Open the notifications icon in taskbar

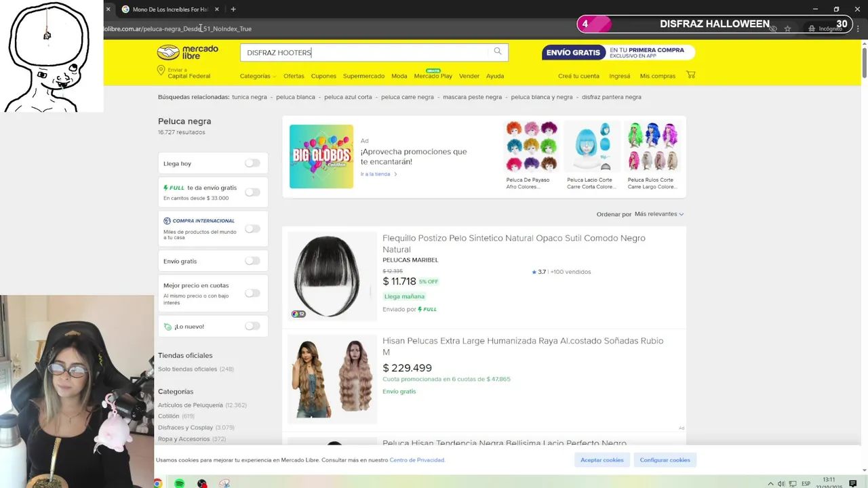pyautogui.click(x=853, y=483)
